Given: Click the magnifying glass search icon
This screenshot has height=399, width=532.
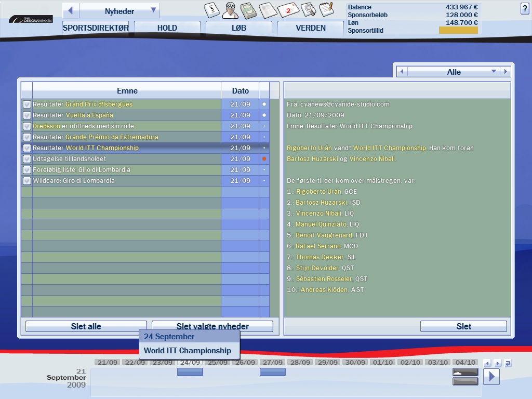Looking at the screenshot, I should point(308,9).
